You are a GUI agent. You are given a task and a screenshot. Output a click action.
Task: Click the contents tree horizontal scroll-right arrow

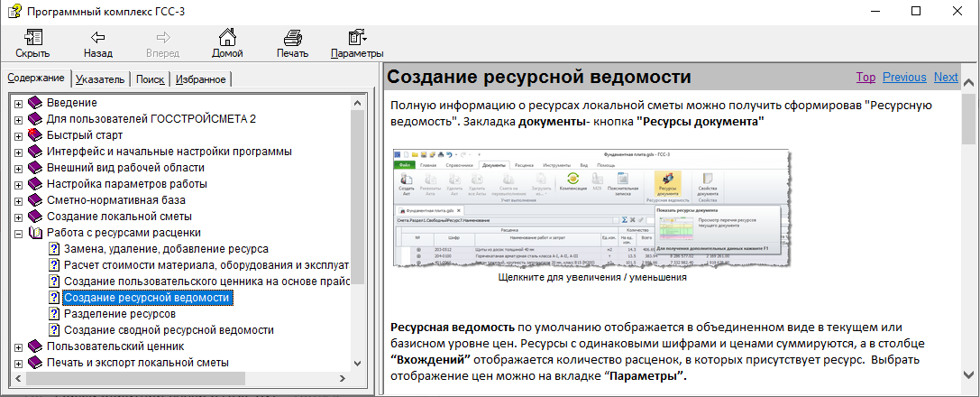(x=343, y=378)
